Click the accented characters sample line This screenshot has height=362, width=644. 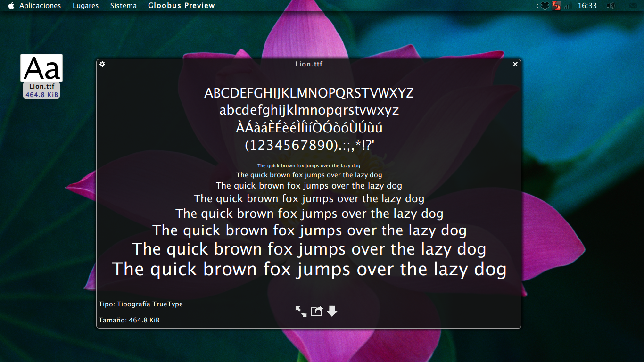[309, 127]
